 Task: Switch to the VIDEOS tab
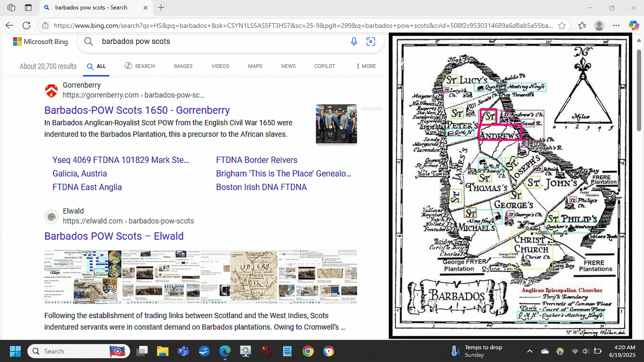(x=220, y=66)
